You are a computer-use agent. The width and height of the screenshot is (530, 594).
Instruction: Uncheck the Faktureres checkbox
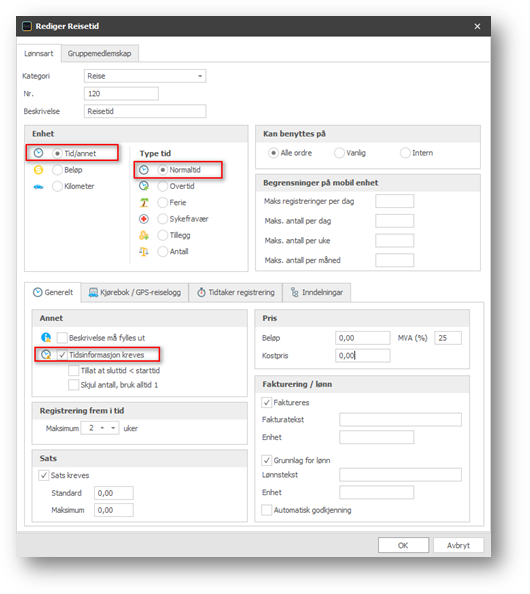[267, 402]
